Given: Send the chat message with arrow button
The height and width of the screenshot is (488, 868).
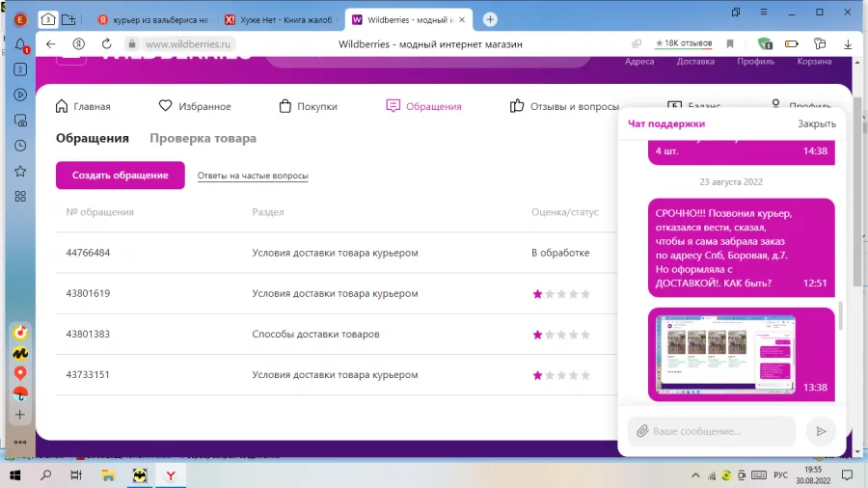Looking at the screenshot, I should coord(821,431).
